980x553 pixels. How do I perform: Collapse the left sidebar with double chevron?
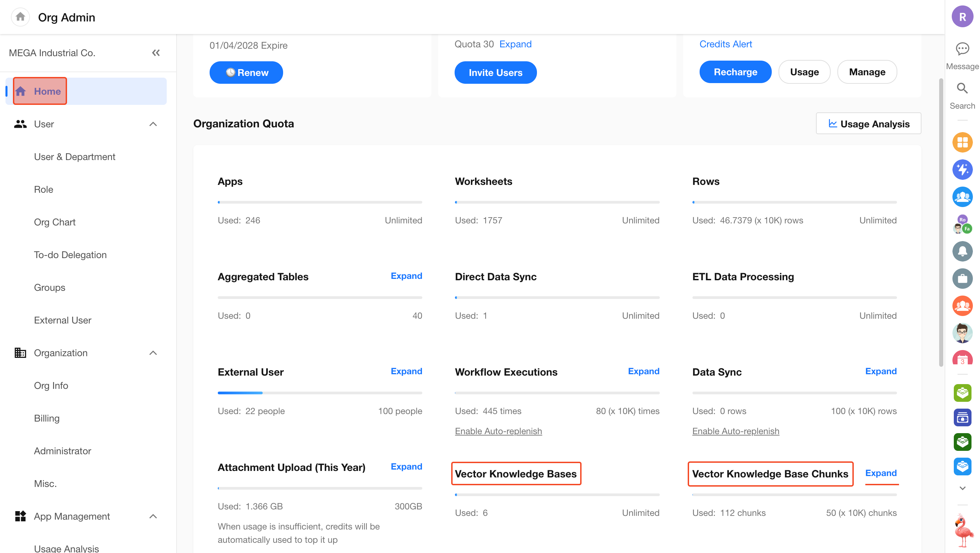point(156,53)
